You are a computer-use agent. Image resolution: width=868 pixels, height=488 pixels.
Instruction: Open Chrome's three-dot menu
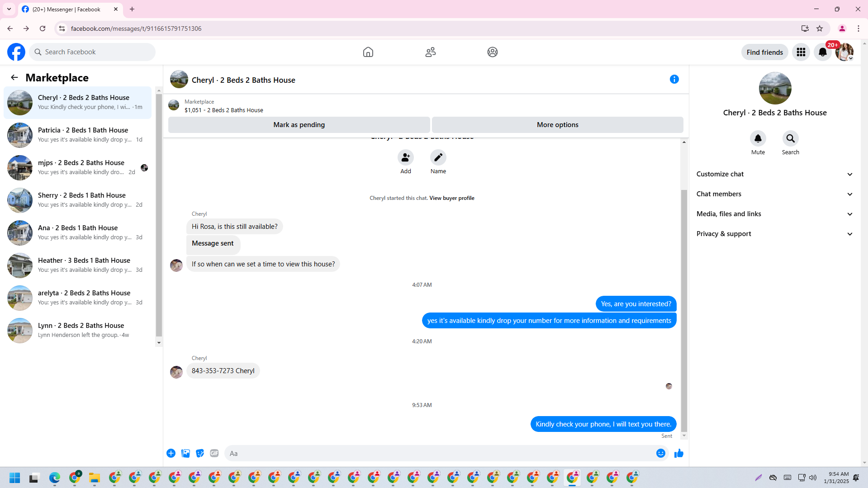(859, 28)
